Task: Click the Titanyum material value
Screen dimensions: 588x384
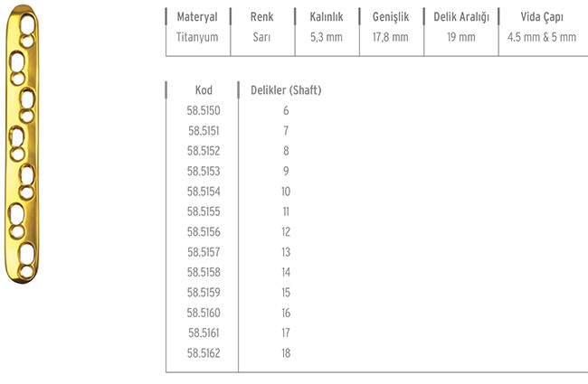Action: (197, 37)
